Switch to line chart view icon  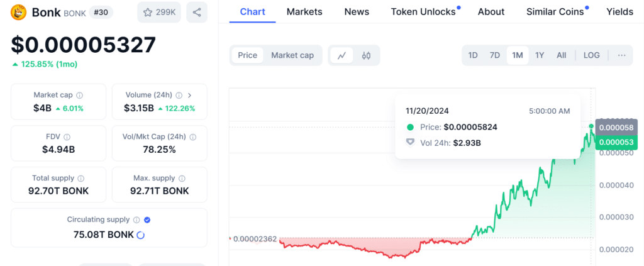(x=341, y=55)
